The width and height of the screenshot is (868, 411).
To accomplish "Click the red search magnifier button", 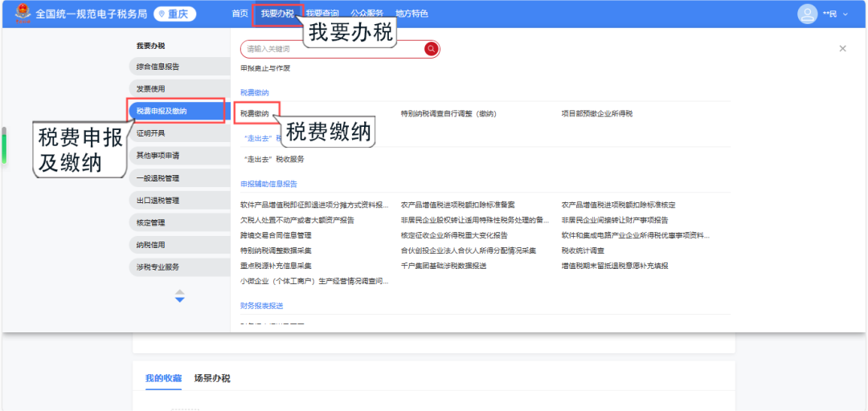I will (x=432, y=49).
